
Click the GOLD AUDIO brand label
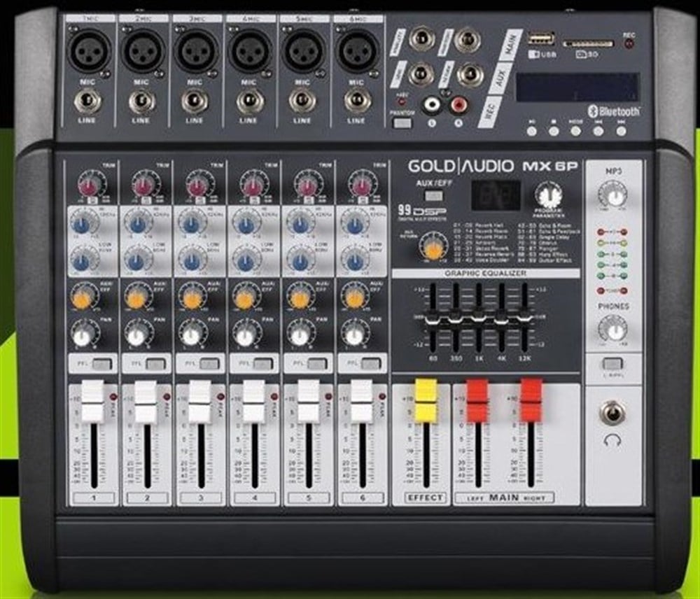461,167
